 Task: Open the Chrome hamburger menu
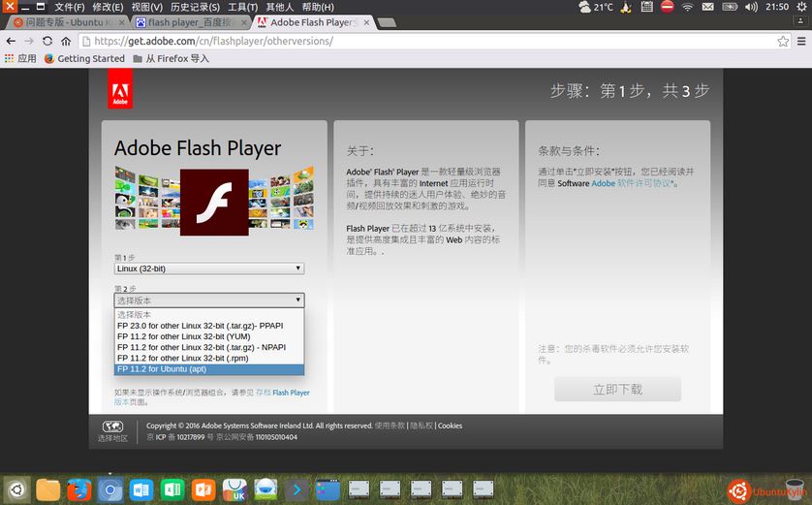point(801,41)
